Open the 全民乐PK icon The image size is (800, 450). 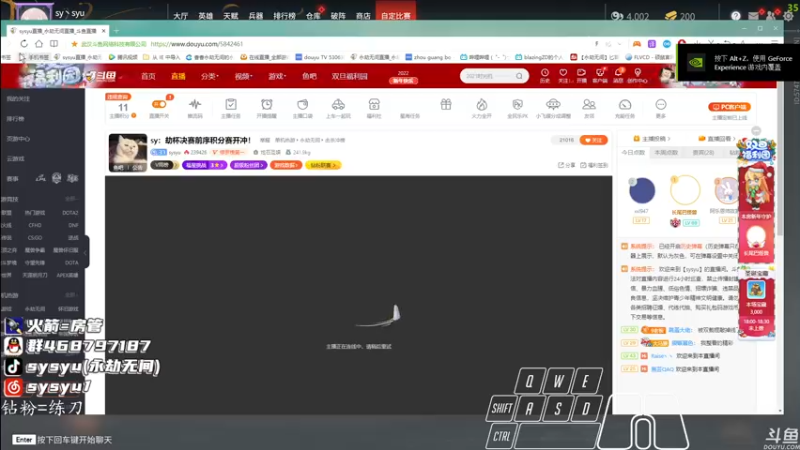pyautogui.click(x=517, y=105)
